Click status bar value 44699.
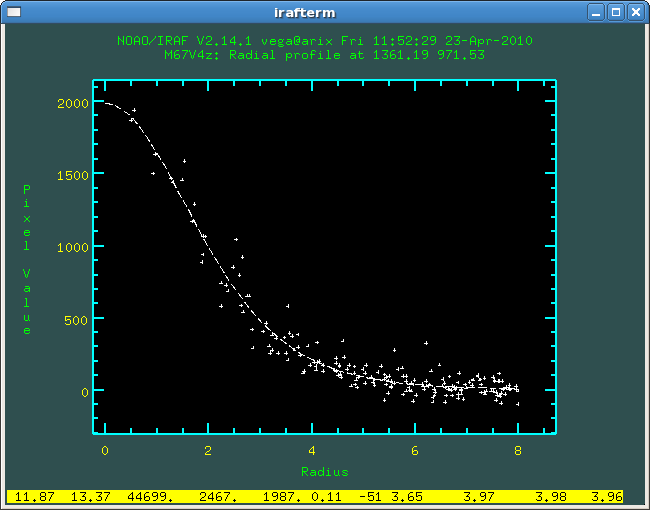Image resolution: width=650 pixels, height=510 pixels. 150,496
